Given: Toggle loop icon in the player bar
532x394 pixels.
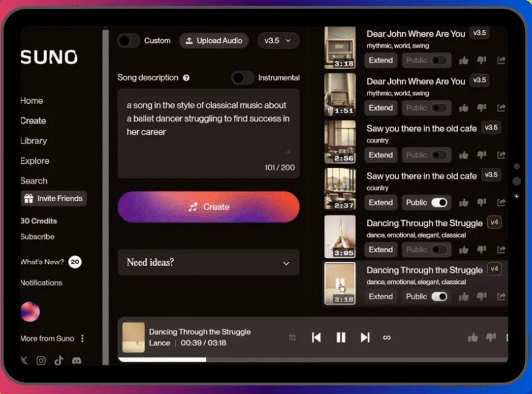Looking at the screenshot, I should click(x=387, y=338).
